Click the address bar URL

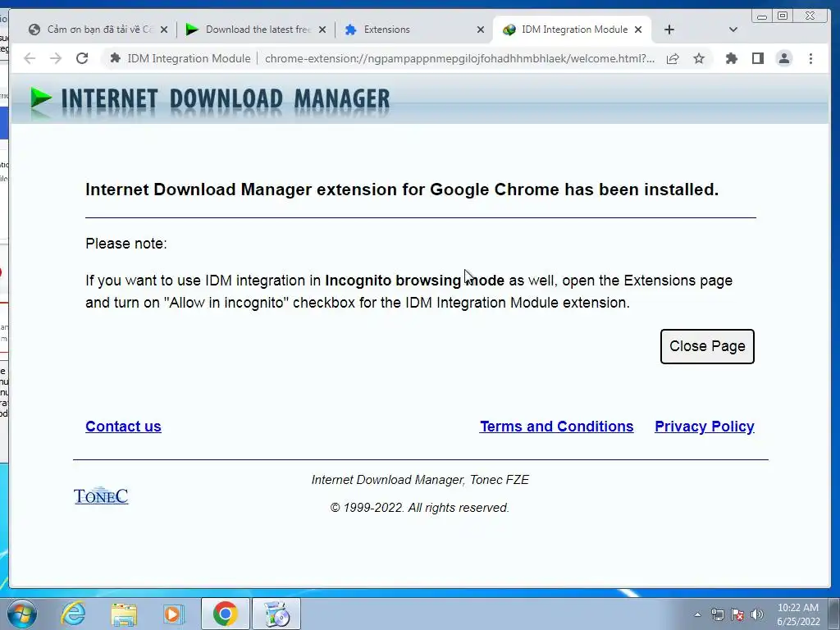pos(459,58)
